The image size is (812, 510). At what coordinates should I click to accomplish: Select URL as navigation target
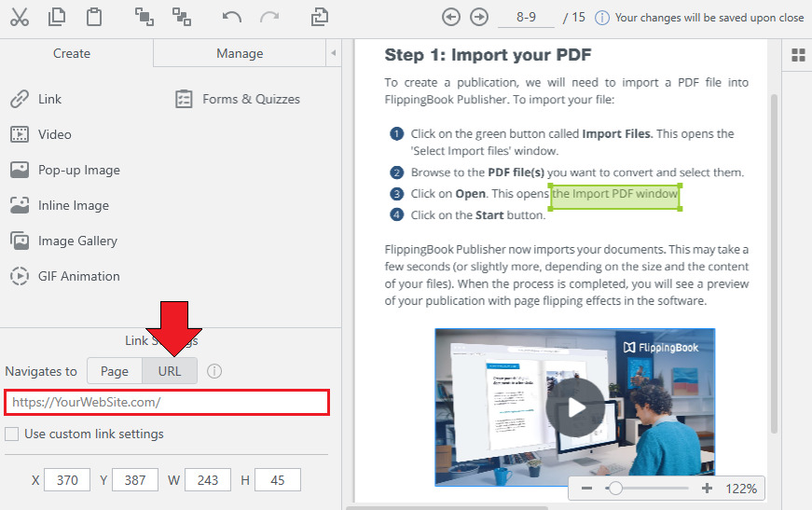point(170,371)
